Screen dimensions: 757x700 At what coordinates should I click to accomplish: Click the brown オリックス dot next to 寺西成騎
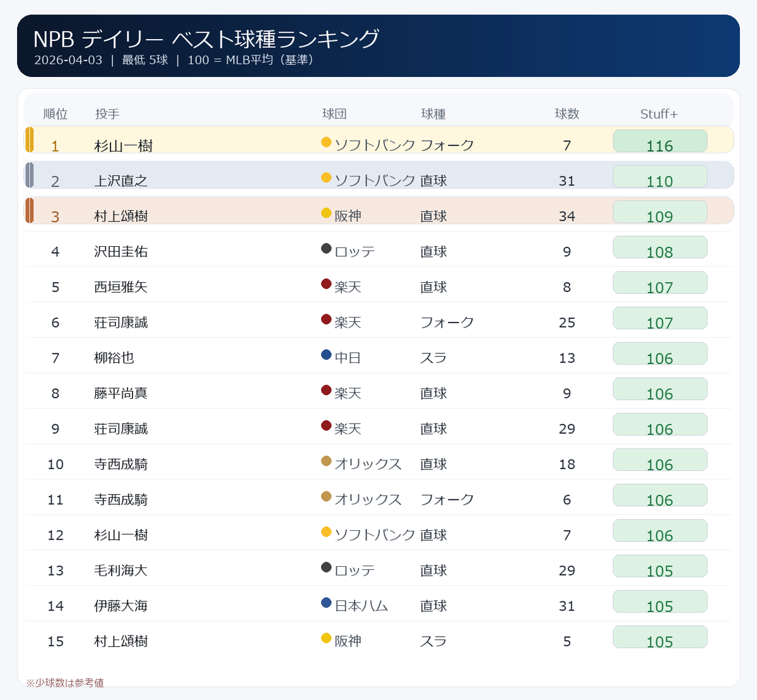(326, 461)
